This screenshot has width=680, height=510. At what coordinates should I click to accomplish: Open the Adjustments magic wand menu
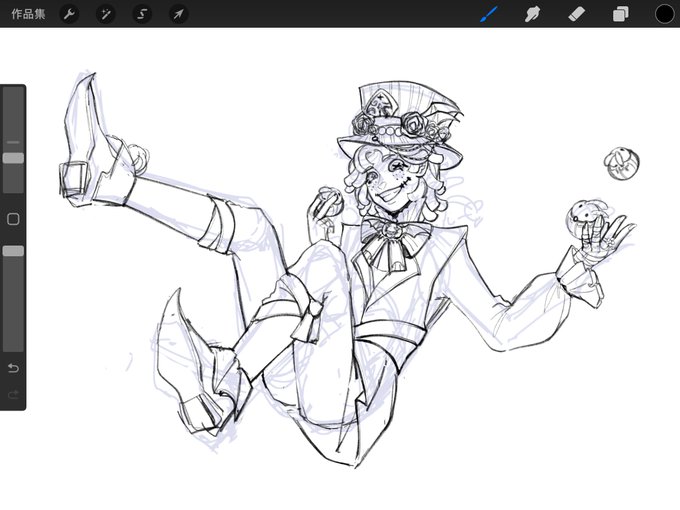pyautogui.click(x=105, y=14)
